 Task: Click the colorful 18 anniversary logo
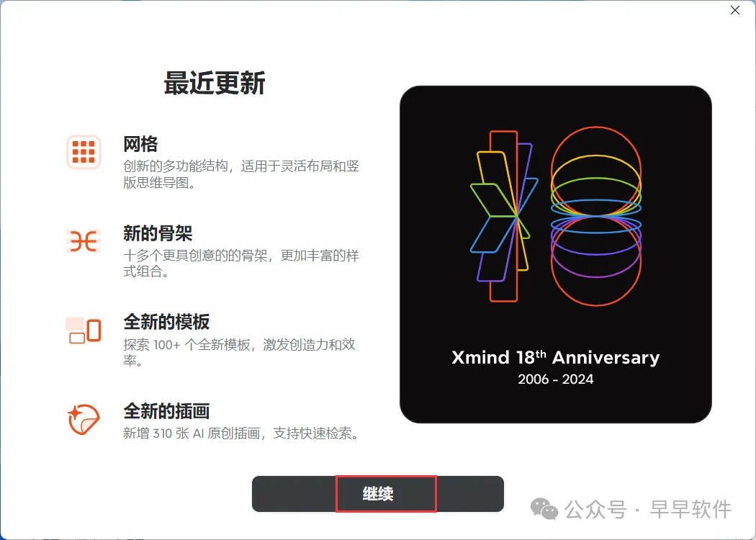(555, 216)
